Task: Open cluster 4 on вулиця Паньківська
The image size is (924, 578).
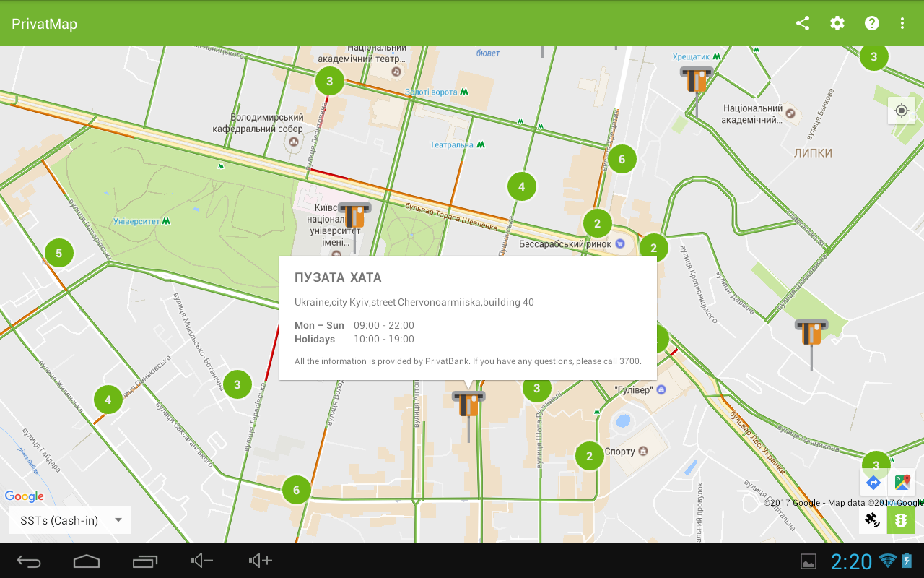Action: coord(108,400)
